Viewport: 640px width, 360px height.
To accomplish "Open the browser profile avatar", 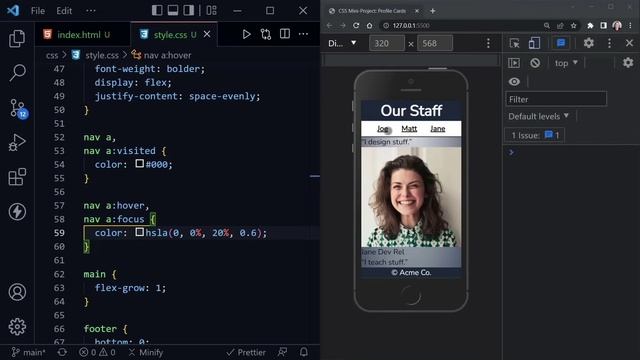I will point(617,25).
